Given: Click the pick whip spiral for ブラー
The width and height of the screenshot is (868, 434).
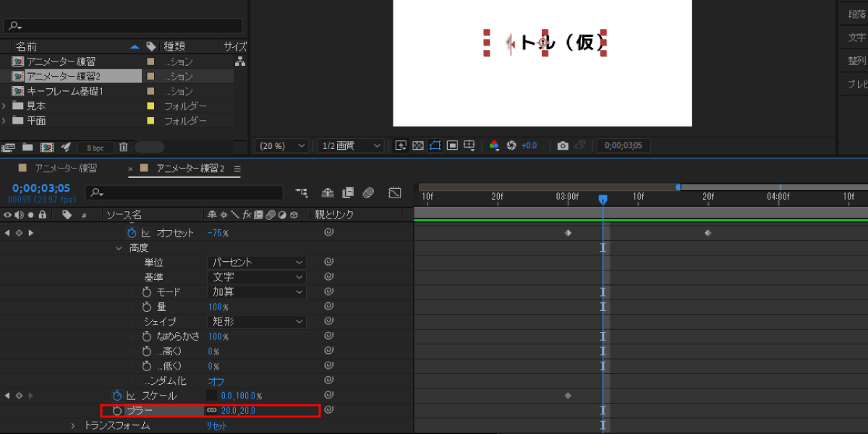Looking at the screenshot, I should pos(328,410).
